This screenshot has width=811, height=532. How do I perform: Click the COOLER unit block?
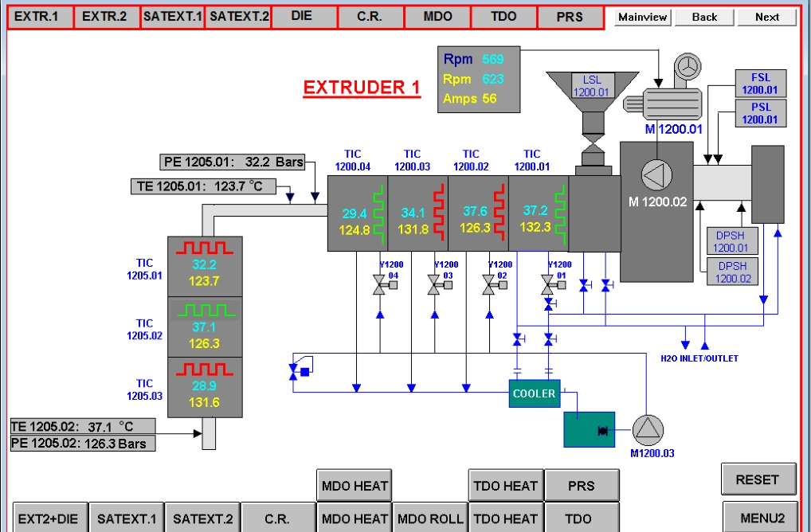tap(535, 393)
